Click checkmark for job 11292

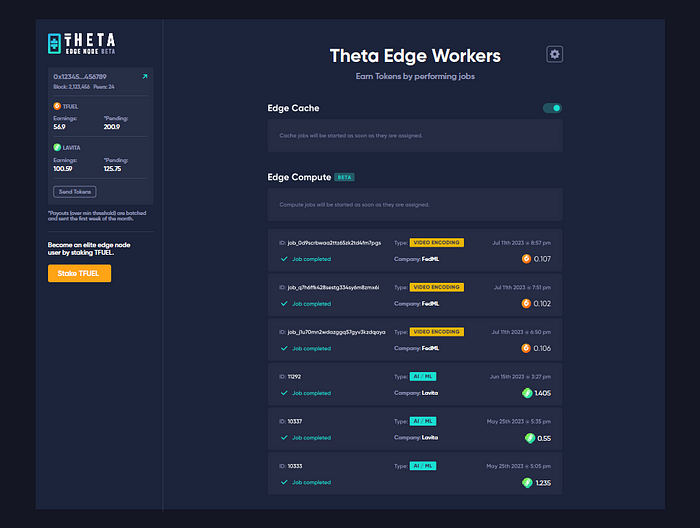tap(284, 393)
